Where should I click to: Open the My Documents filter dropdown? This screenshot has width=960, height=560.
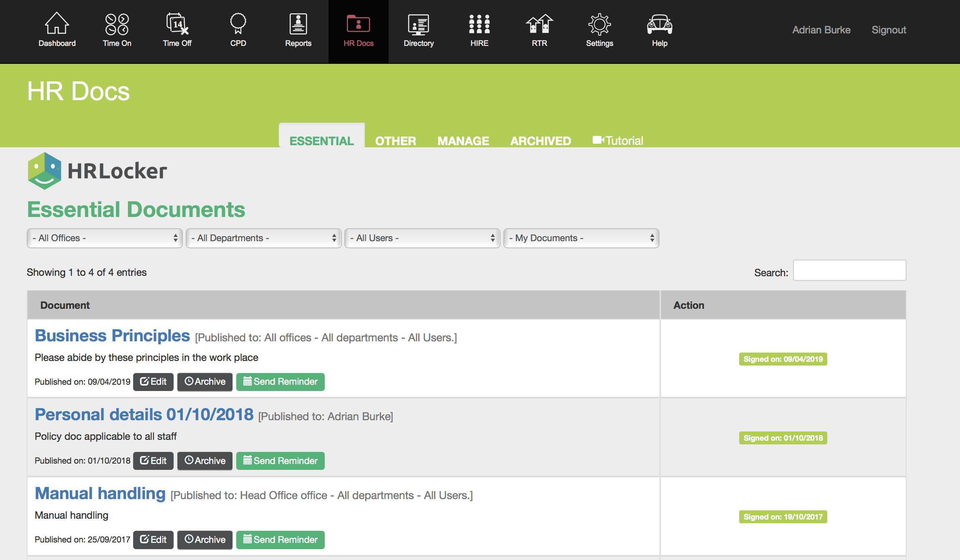click(x=581, y=238)
